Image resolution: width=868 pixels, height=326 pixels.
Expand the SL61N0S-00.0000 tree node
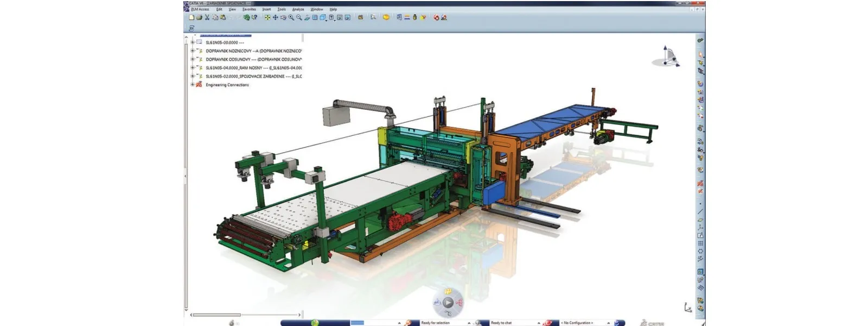click(x=192, y=42)
